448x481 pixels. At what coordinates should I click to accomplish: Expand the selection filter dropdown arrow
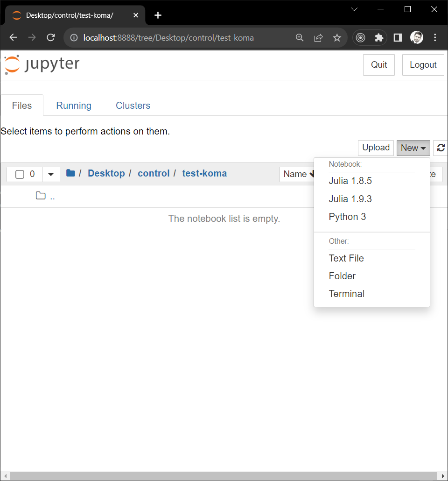pos(51,174)
